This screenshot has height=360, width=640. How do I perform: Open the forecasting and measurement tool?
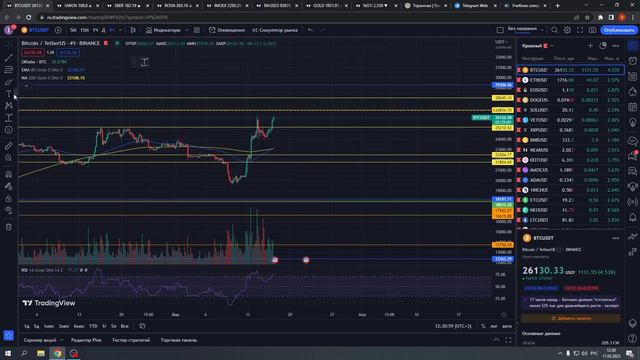tap(9, 118)
